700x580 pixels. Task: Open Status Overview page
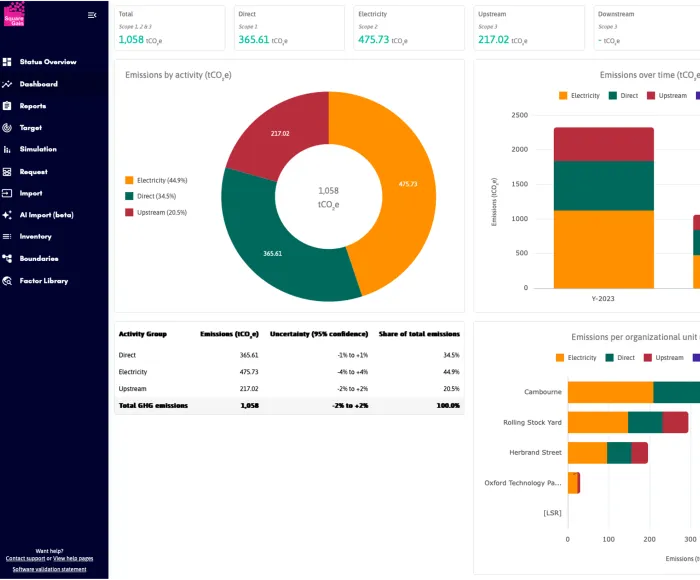(48, 62)
